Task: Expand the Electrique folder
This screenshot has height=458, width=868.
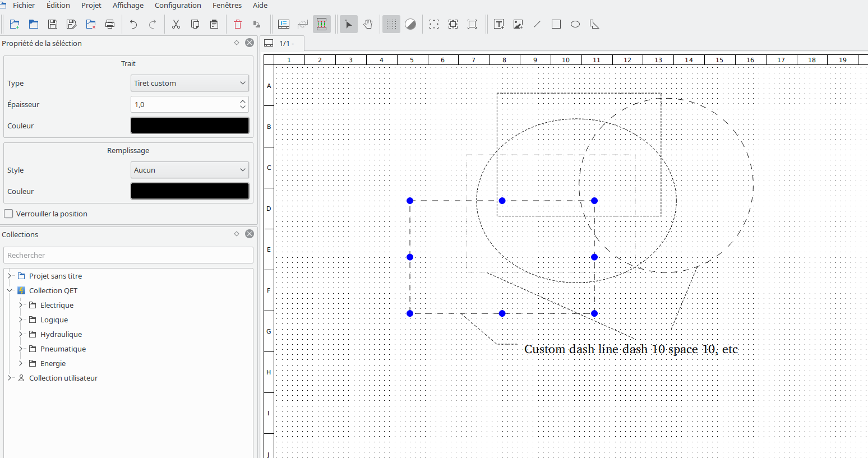Action: pos(21,305)
